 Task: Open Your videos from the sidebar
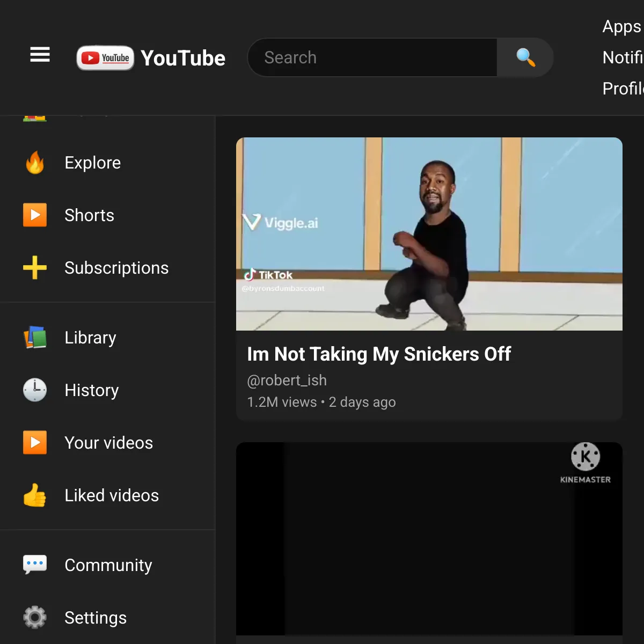(107, 442)
